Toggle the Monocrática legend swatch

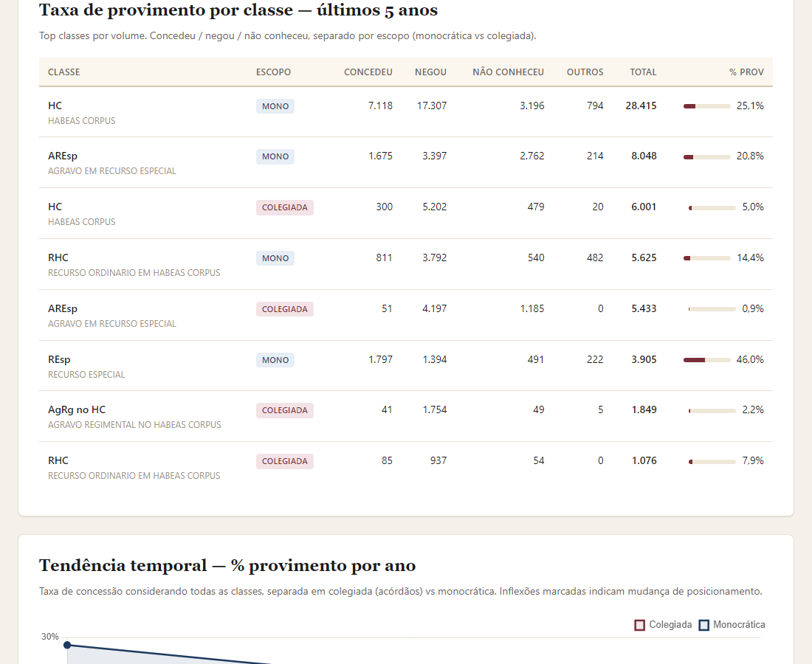[x=703, y=625]
